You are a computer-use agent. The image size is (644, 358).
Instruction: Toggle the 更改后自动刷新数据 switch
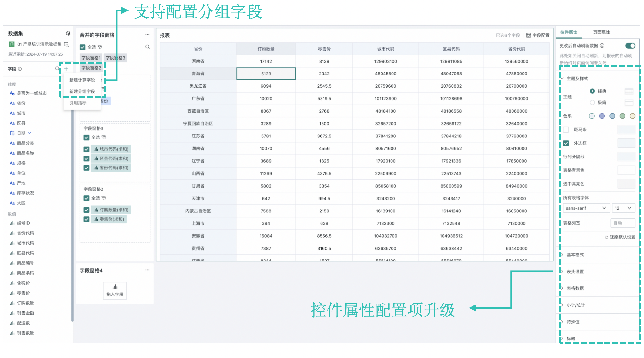pyautogui.click(x=630, y=46)
